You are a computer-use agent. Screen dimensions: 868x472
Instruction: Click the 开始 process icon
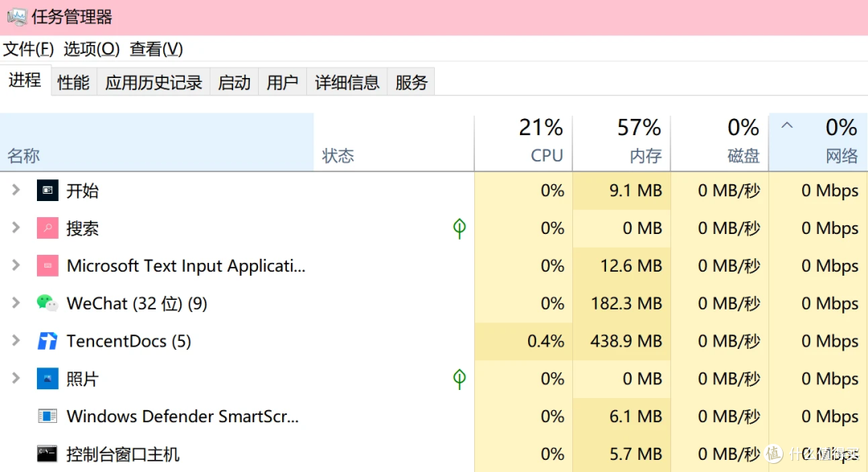click(x=47, y=191)
